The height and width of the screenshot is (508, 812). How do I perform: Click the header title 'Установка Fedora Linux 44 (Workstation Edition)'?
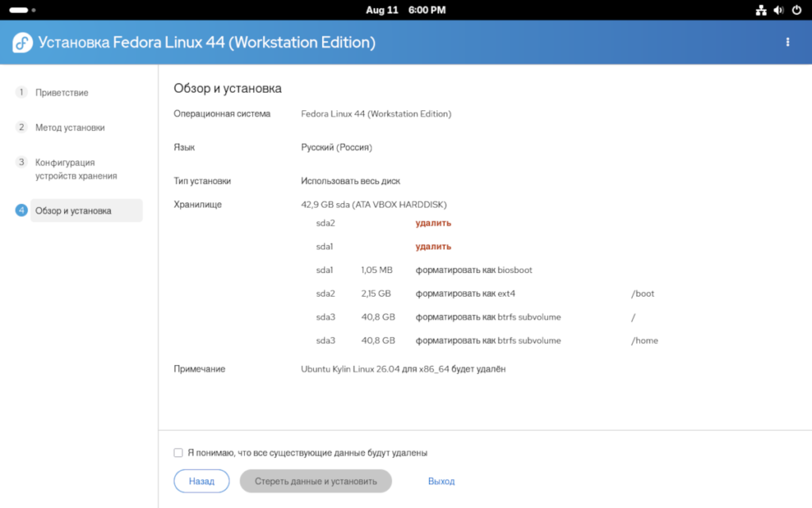click(207, 43)
